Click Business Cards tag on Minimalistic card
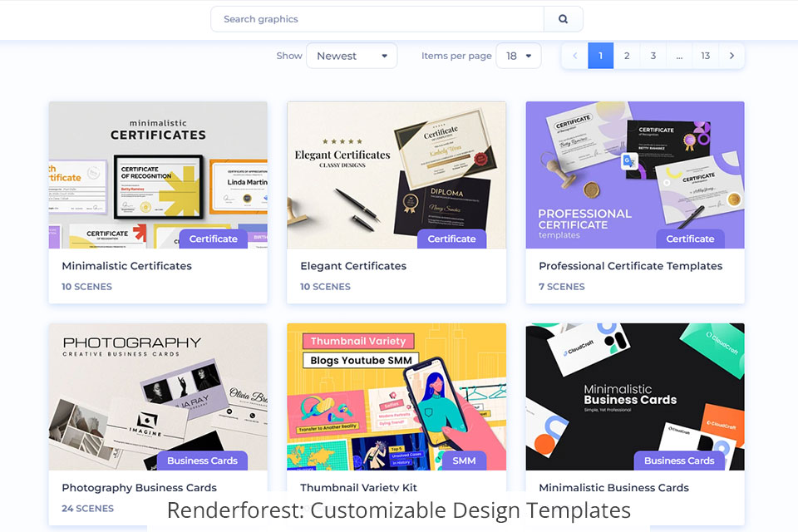 tap(679, 461)
